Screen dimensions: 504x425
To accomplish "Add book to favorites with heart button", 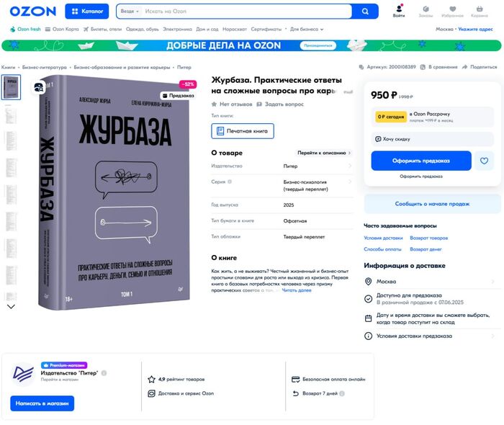I will 484,161.
